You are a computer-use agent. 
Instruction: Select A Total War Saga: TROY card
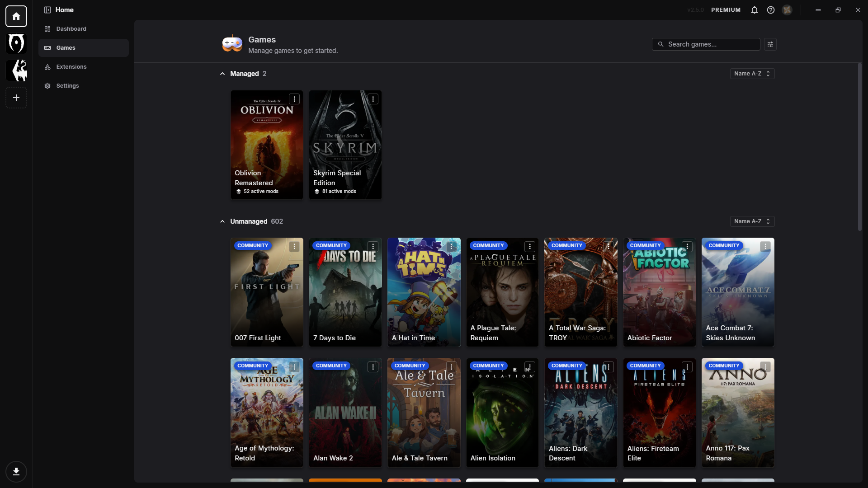[x=581, y=292]
